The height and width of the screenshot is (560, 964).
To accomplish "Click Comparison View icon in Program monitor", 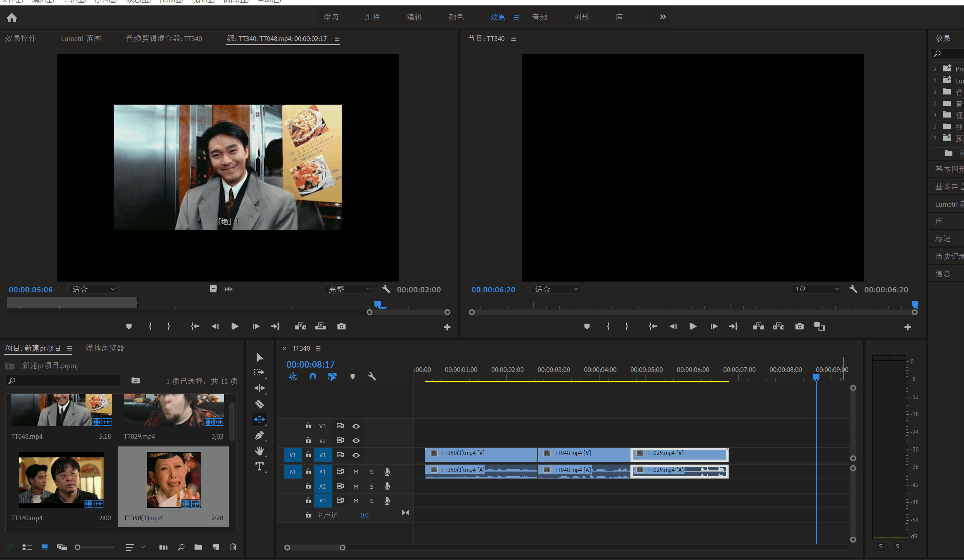I will 819,326.
